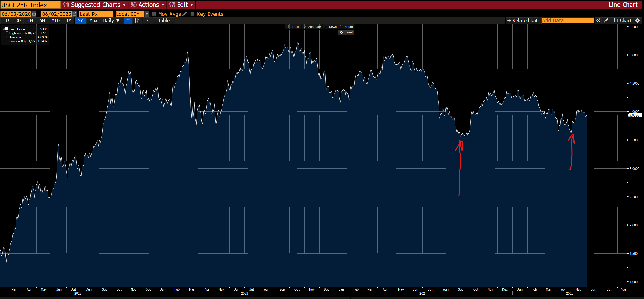Viewport: 644px width, 299px height.
Task: Select the 1Y time range tab
Action: click(69, 21)
